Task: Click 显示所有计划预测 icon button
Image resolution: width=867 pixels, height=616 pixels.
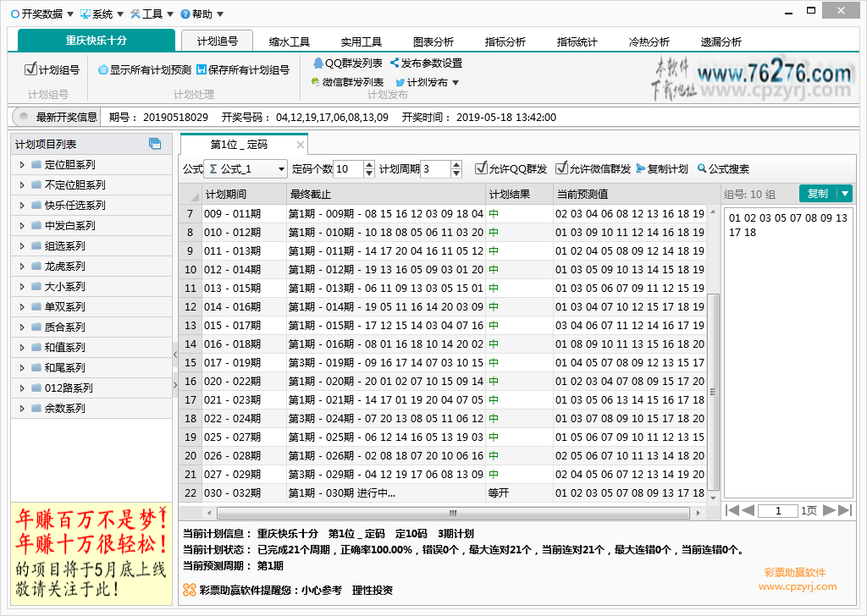Action: point(102,69)
